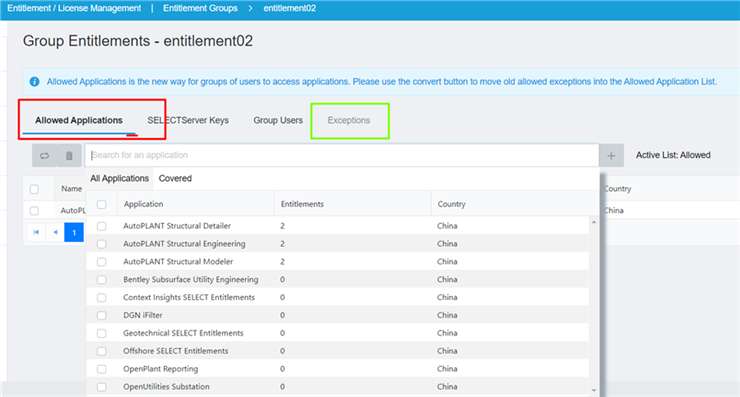This screenshot has height=397, width=740.
Task: Click DGN iFilter row text
Action: point(143,315)
